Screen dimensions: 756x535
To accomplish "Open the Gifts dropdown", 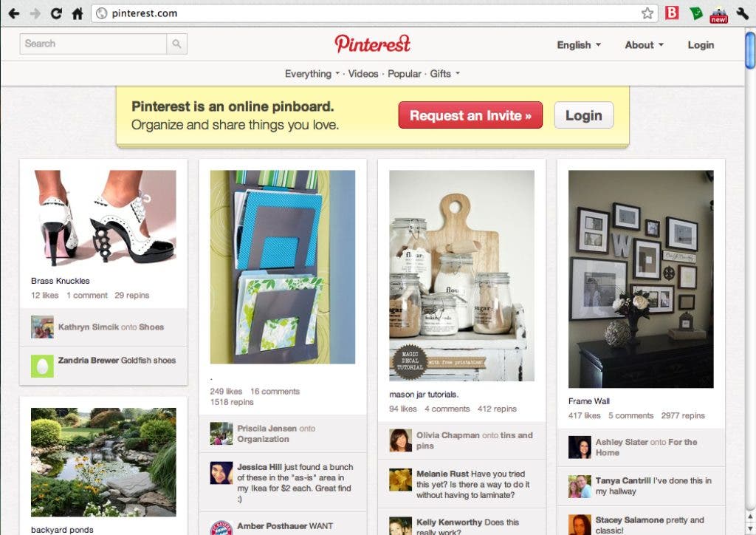I will coord(444,74).
